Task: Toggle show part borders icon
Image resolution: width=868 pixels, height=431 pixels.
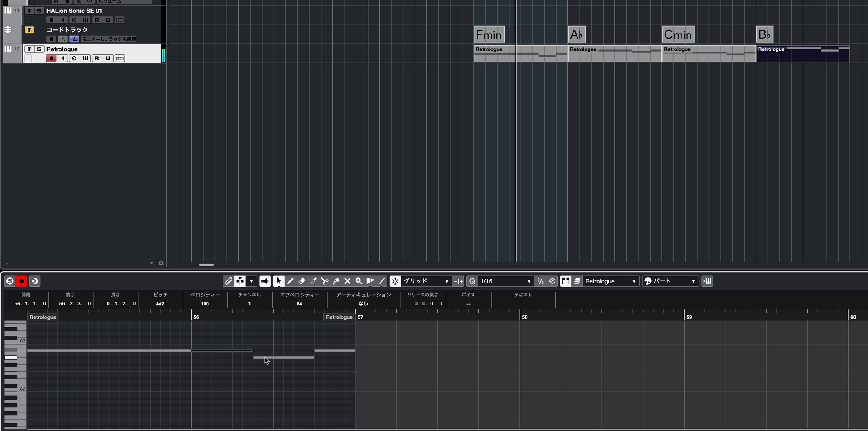Action: (566, 281)
